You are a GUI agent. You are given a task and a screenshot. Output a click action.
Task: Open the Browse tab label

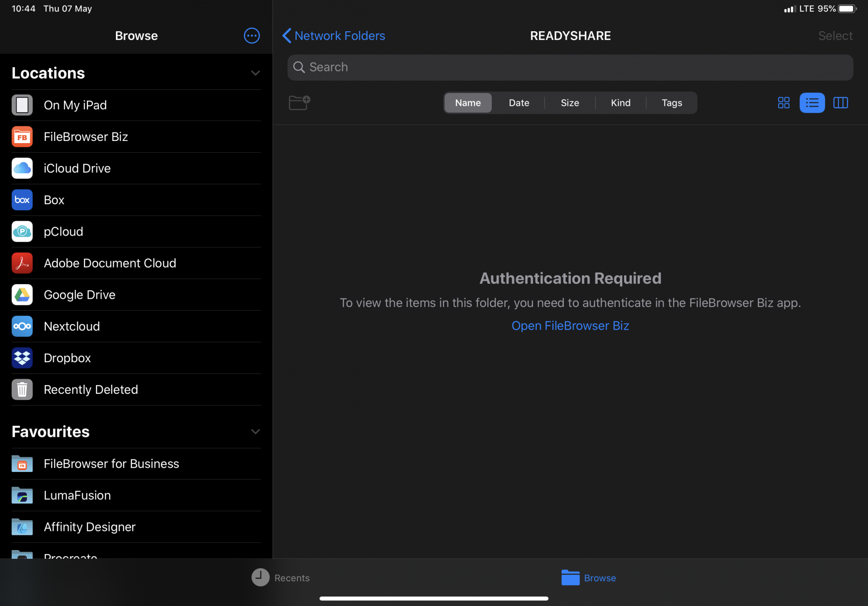click(600, 578)
